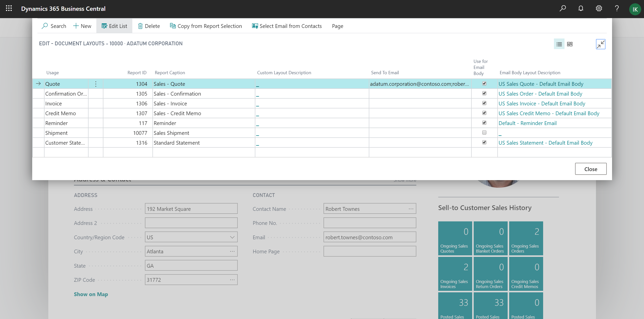Toggle Use for Email Body checkbox for Invoice
The image size is (644, 319).
point(484,103)
